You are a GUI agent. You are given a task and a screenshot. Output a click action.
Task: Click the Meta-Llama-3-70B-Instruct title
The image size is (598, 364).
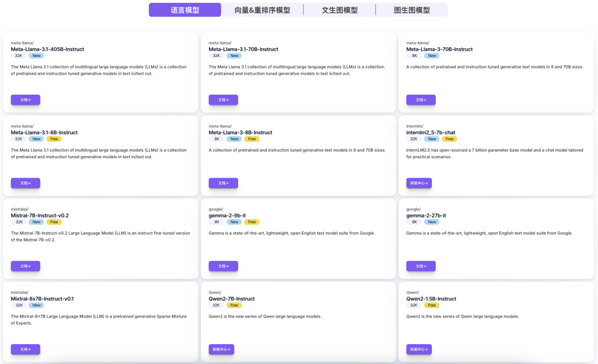click(x=439, y=49)
